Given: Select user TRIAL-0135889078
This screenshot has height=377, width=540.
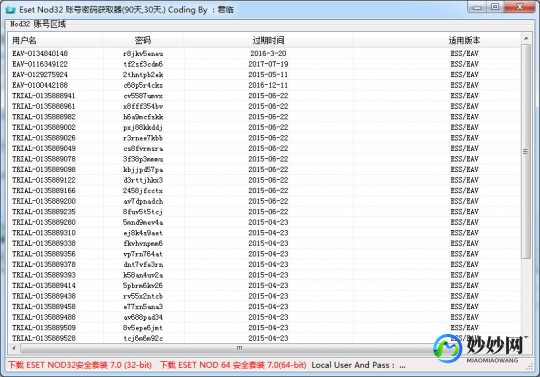Looking at the screenshot, I should click(44, 159).
